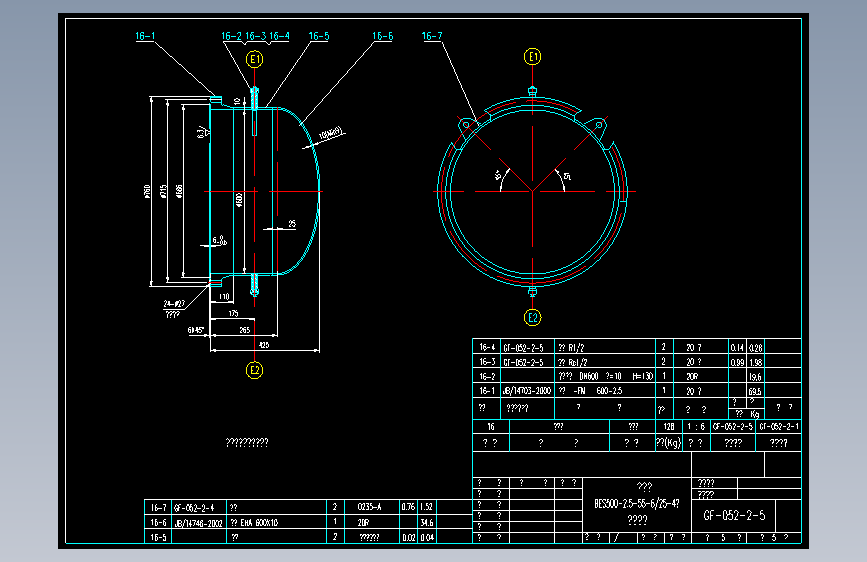Click the large GF-052-2-5 title block number
The height and width of the screenshot is (562, 867).
point(734,516)
